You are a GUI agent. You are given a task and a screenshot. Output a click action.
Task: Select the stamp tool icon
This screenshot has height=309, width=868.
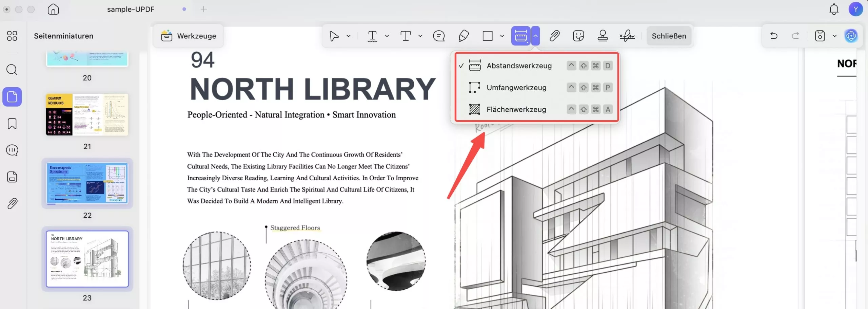603,36
